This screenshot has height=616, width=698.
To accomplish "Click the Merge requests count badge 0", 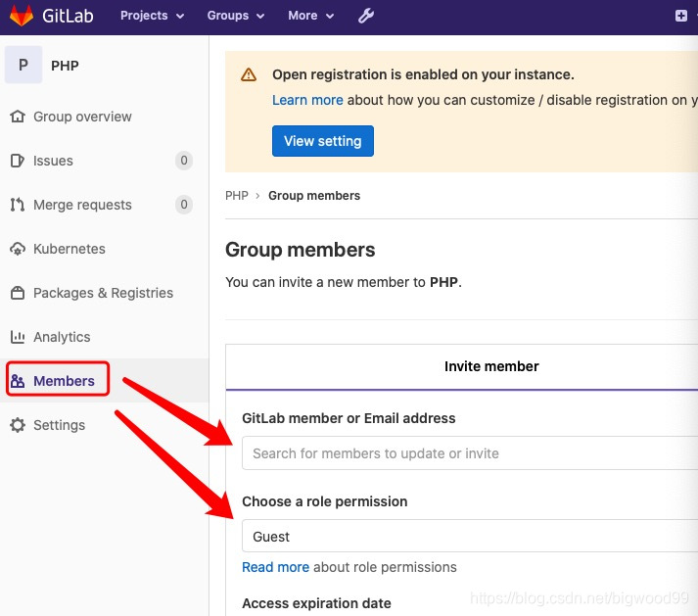I will (184, 205).
